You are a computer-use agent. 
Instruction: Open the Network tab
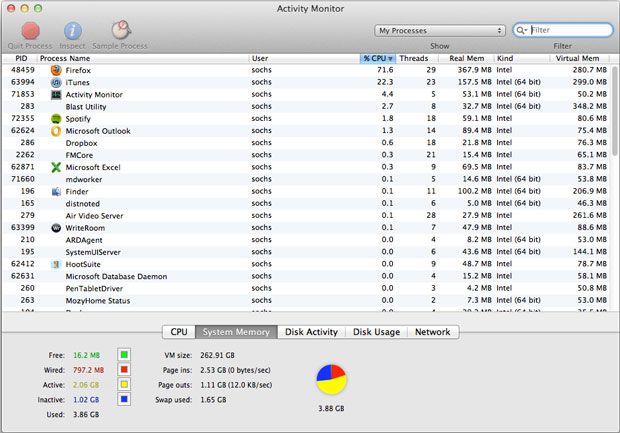click(x=432, y=332)
